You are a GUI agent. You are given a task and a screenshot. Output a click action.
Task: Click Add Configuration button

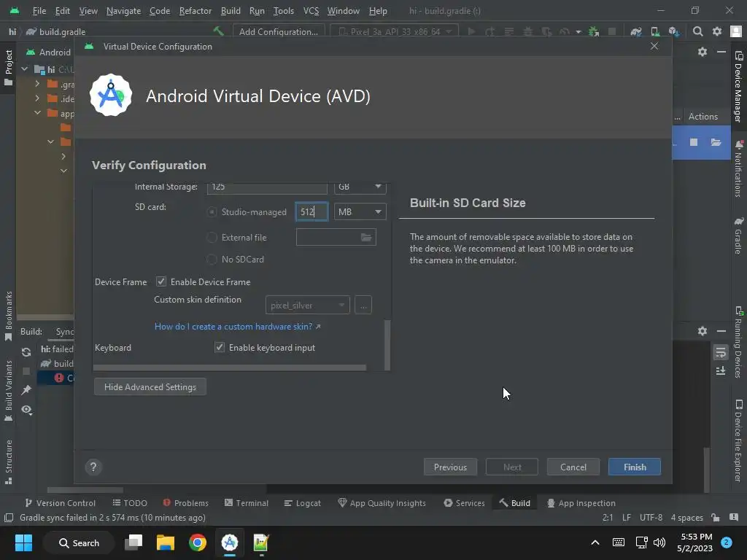(278, 31)
